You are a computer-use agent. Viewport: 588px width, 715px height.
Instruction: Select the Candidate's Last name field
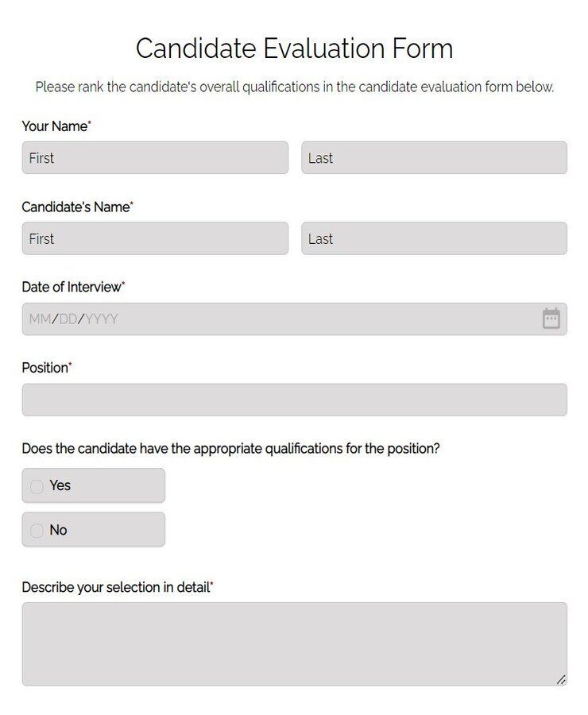[x=434, y=238]
